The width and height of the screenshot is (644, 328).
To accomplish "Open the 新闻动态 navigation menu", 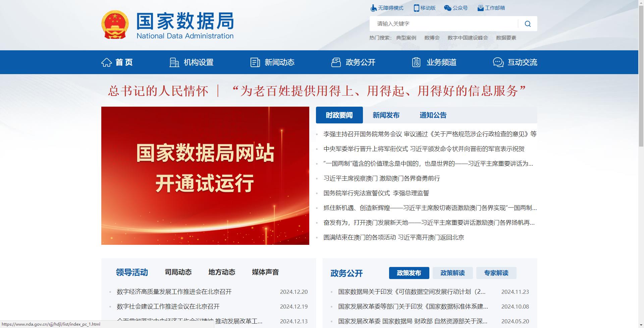I will coord(272,62).
